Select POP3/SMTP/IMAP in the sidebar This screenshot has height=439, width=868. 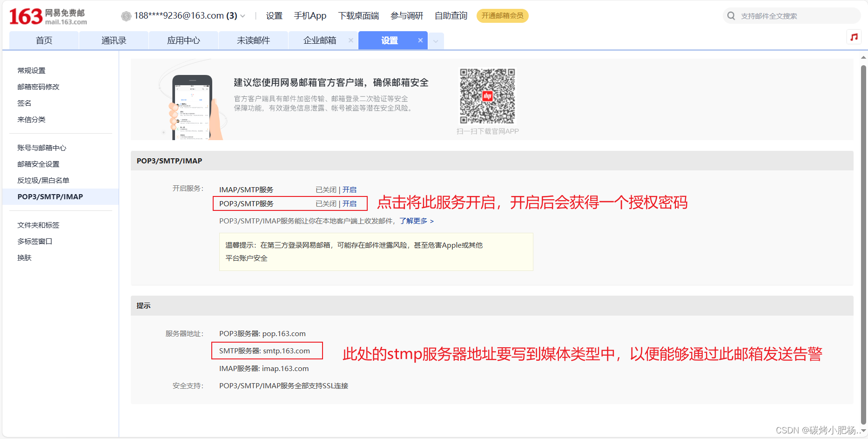[x=61, y=196]
